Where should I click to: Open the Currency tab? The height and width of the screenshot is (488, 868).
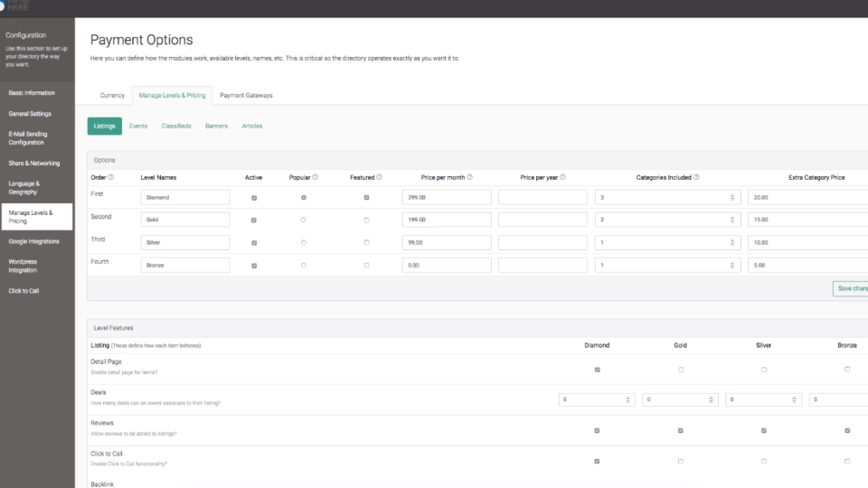112,95
